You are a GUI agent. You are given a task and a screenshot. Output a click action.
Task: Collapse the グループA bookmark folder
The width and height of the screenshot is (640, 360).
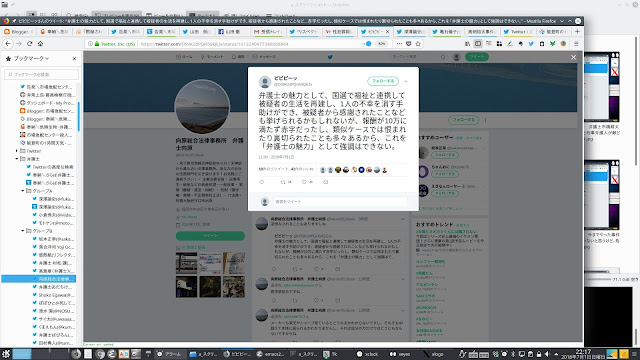click(x=23, y=191)
